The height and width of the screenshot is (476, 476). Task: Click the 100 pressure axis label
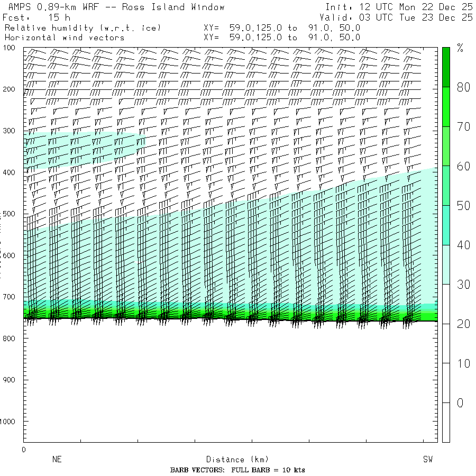(x=9, y=48)
